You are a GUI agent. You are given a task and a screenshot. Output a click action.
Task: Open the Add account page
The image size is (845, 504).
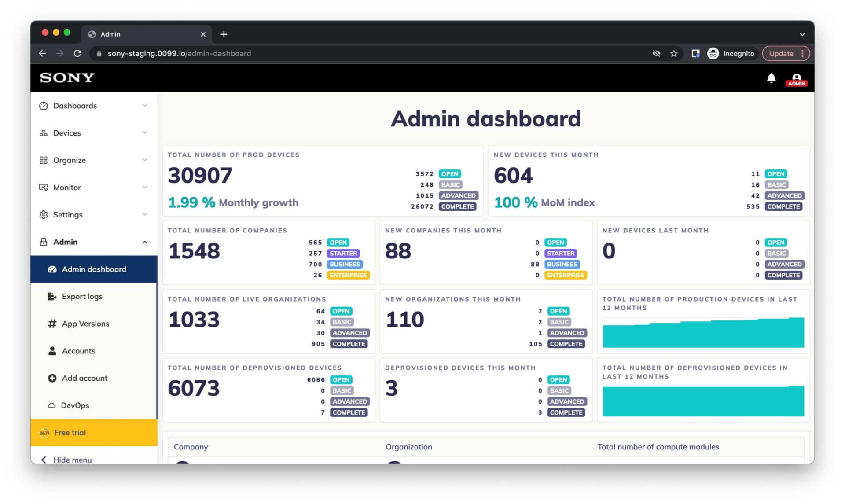(84, 378)
